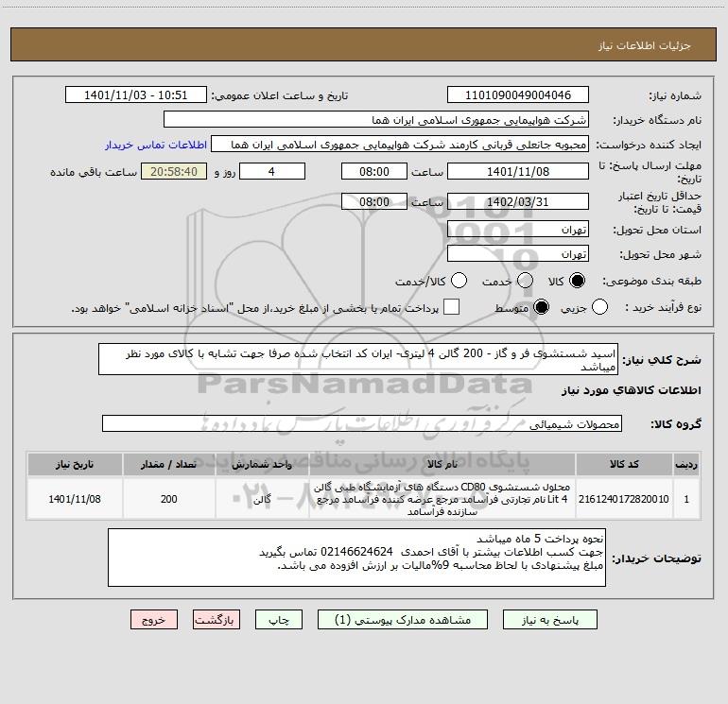Click the کد کالا column header

coord(624,464)
